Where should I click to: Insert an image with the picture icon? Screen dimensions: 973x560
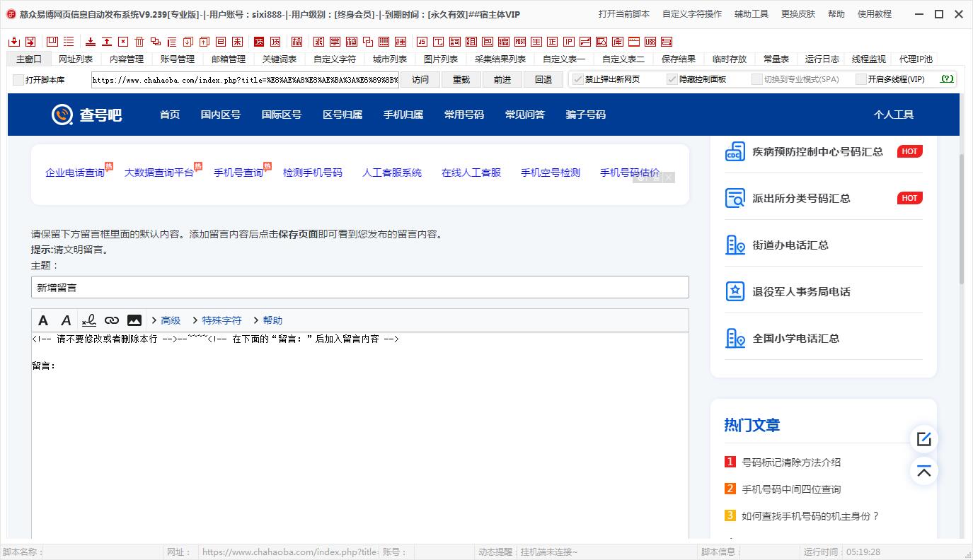coord(134,320)
